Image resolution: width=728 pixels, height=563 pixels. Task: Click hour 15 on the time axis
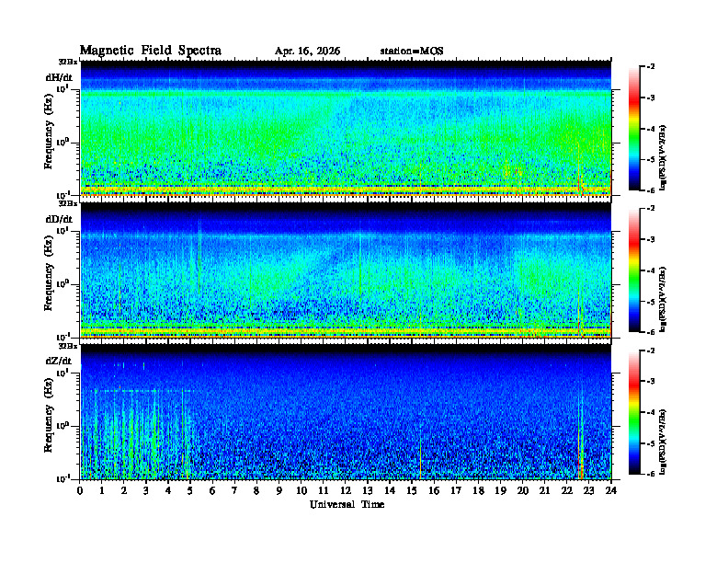(x=412, y=491)
